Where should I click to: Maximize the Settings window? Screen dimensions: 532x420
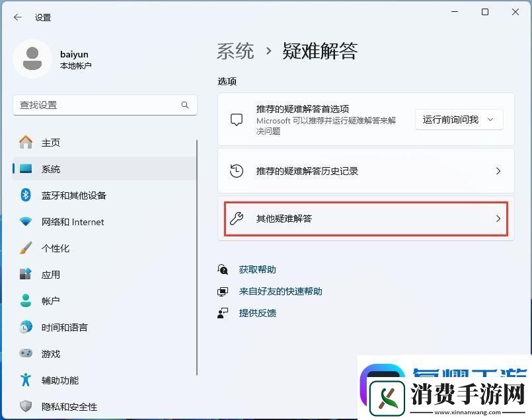[x=485, y=12]
